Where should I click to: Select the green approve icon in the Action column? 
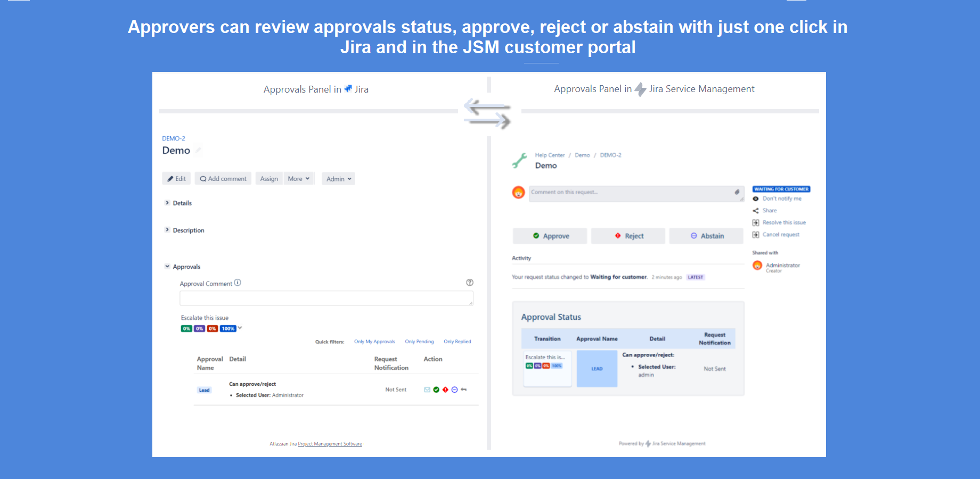(x=436, y=390)
